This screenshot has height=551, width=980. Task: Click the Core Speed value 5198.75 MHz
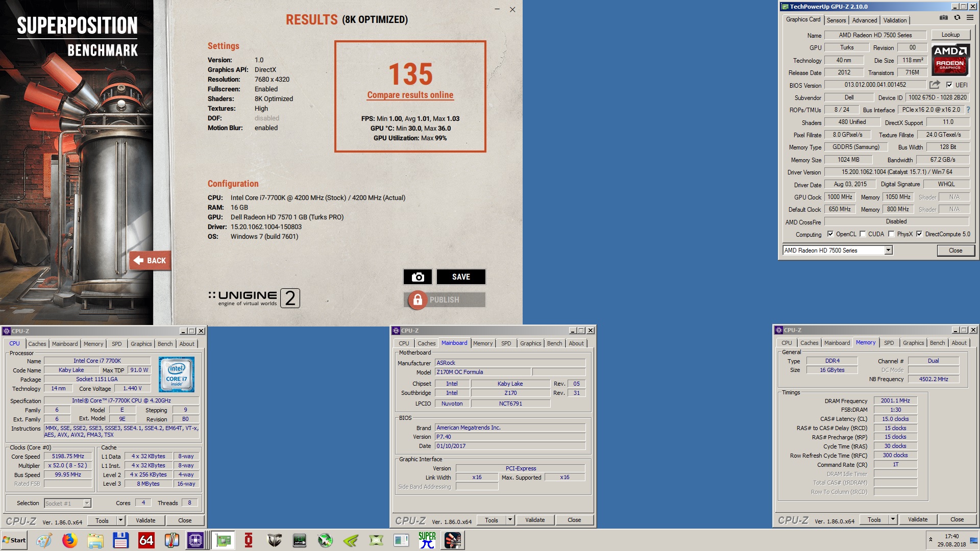click(68, 457)
